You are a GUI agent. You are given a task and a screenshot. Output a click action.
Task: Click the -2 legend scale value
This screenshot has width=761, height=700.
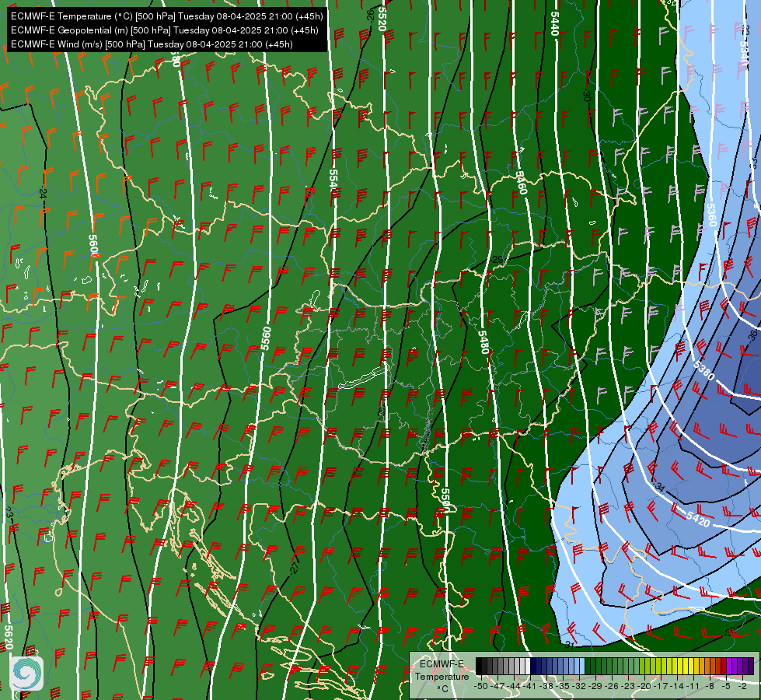(x=742, y=686)
